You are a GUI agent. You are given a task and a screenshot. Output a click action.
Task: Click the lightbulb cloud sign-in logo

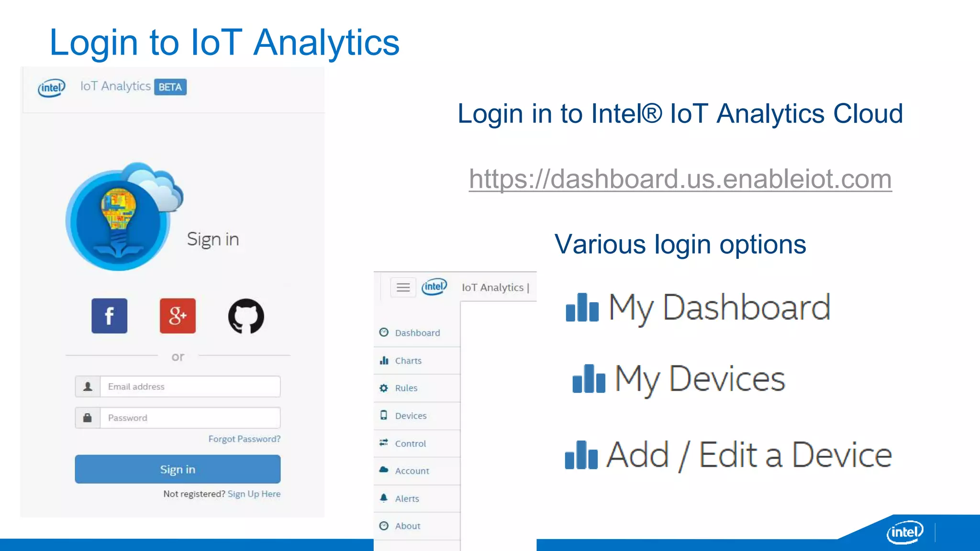point(124,217)
